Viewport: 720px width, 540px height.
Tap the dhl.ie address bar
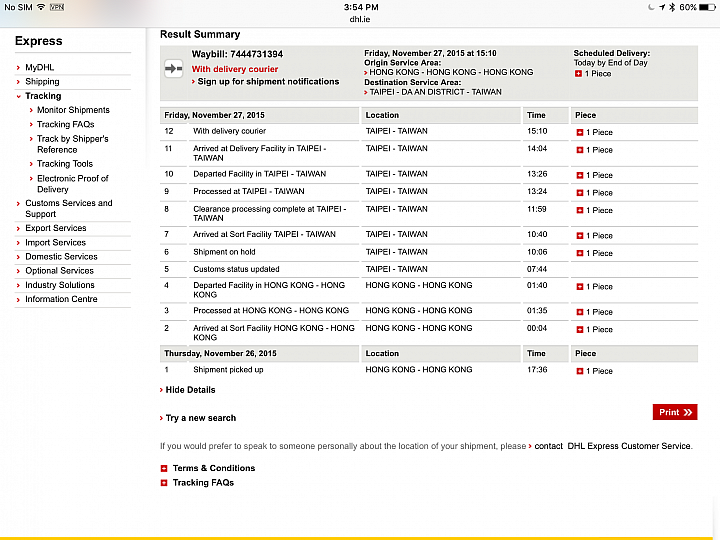click(x=360, y=19)
